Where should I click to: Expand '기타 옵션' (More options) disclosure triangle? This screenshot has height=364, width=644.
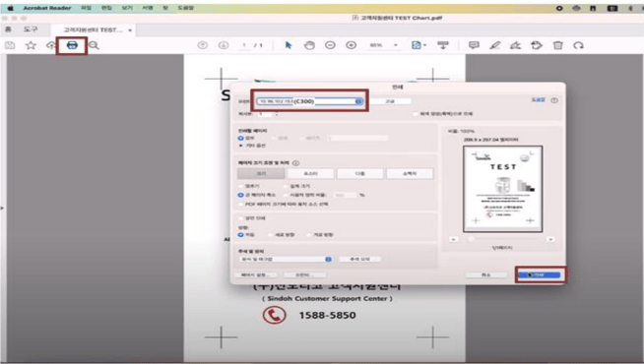pos(240,146)
